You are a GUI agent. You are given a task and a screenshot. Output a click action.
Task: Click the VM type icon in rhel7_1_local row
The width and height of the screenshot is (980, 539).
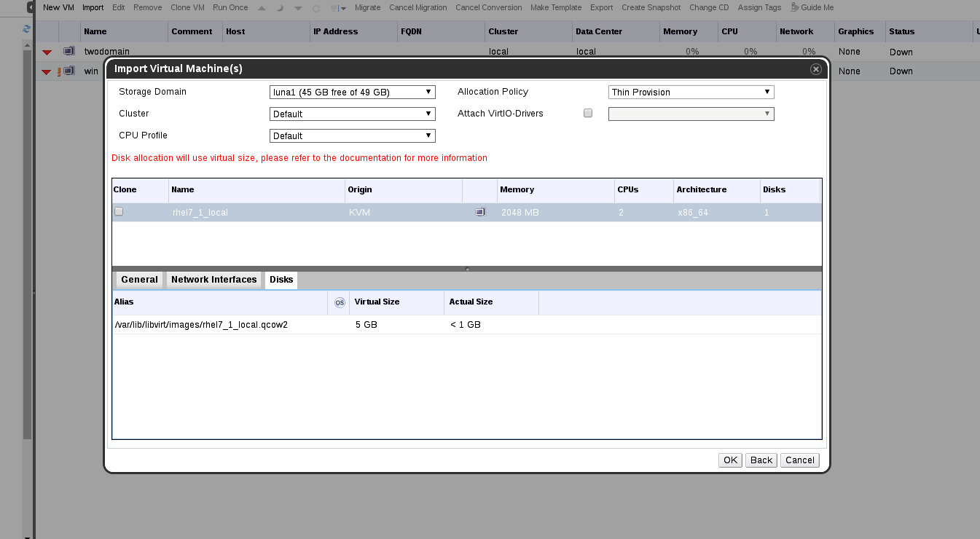coord(479,212)
